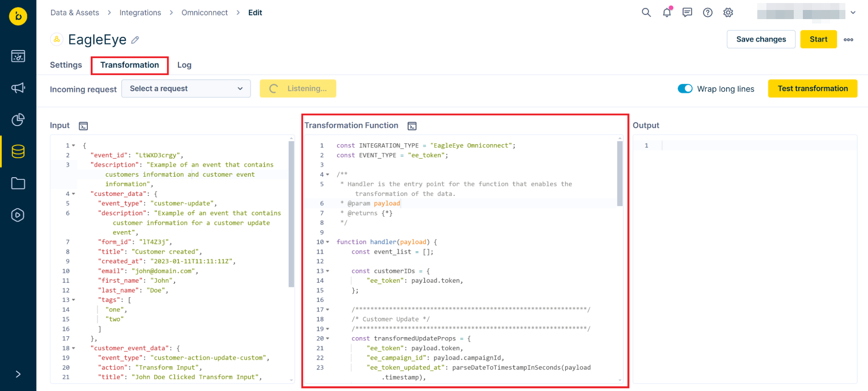Open the dashboards icon in sidebar
This screenshot has height=391, width=868.
coord(18,56)
